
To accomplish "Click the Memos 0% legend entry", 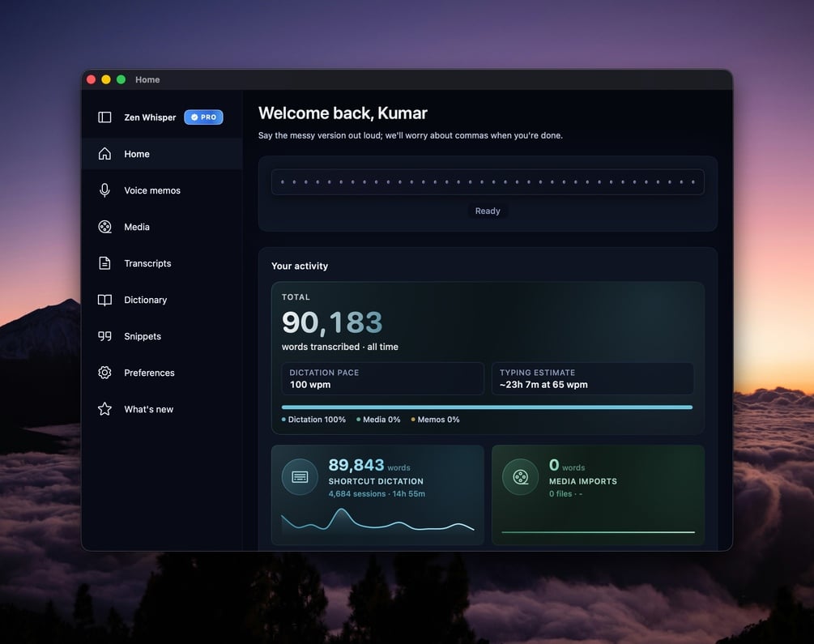I will tap(435, 419).
